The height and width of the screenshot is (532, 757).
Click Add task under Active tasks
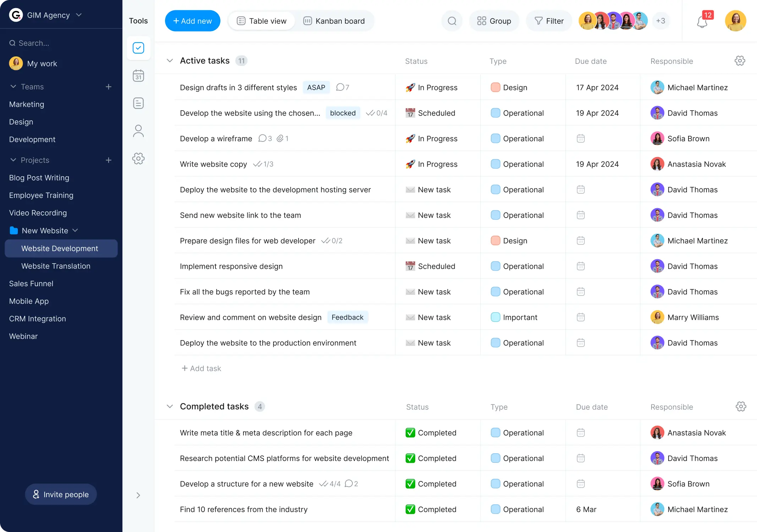pyautogui.click(x=201, y=368)
